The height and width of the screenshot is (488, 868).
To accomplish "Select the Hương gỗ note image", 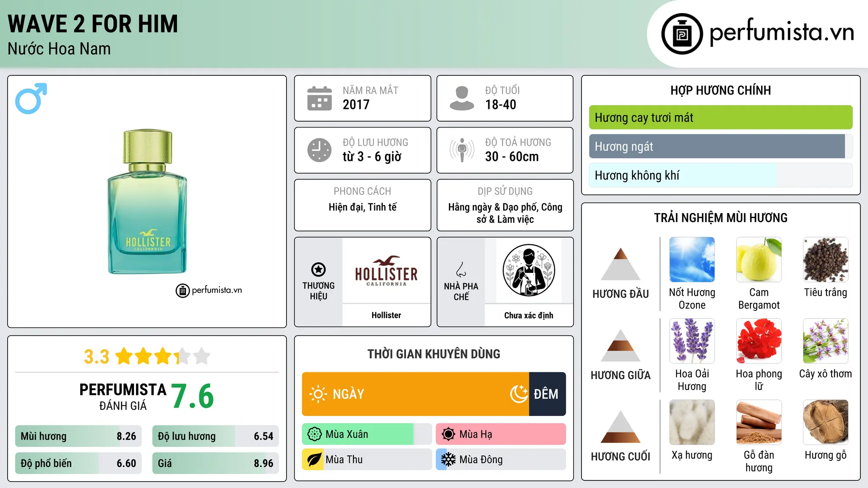I will point(826,422).
